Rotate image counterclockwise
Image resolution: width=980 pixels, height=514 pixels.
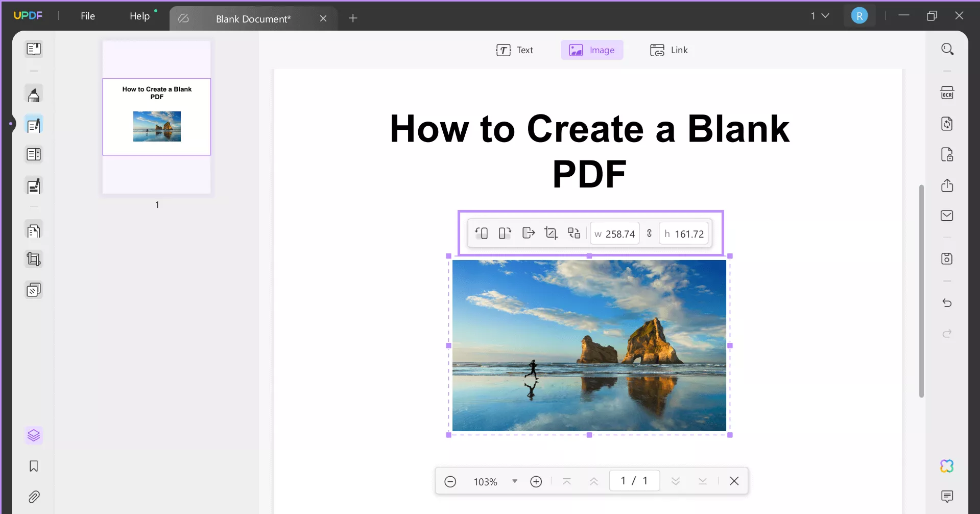click(x=482, y=233)
